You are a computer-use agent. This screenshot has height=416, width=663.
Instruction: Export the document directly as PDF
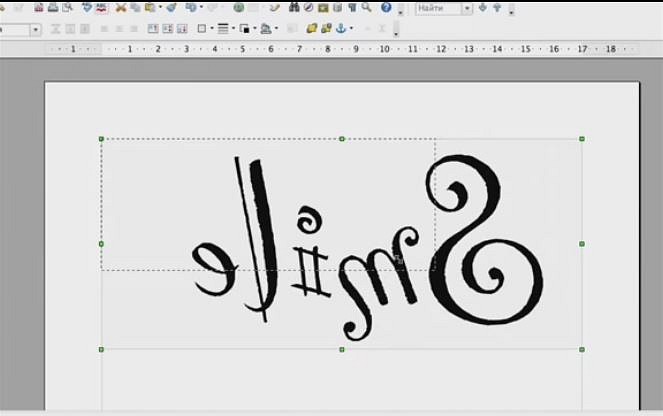coord(38,7)
